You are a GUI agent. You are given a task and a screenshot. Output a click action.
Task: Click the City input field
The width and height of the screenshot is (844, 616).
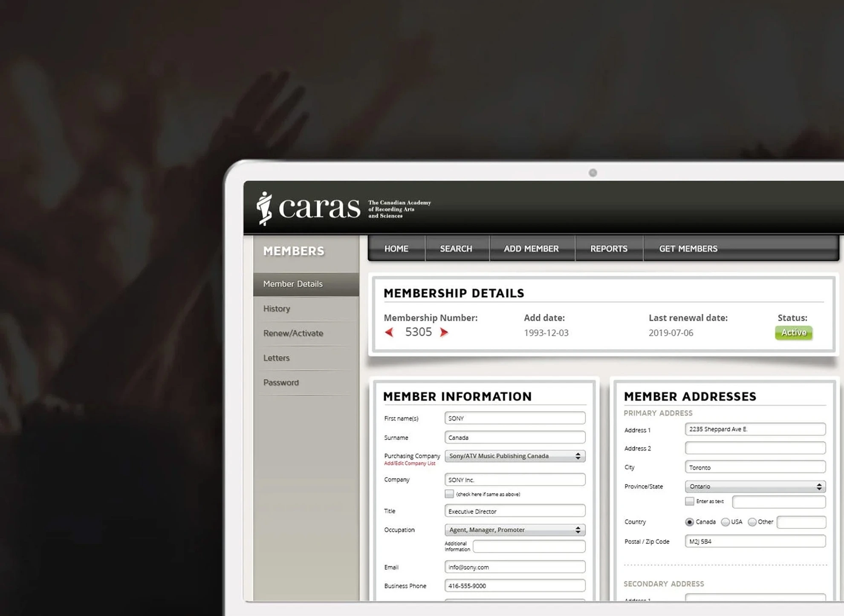point(755,467)
